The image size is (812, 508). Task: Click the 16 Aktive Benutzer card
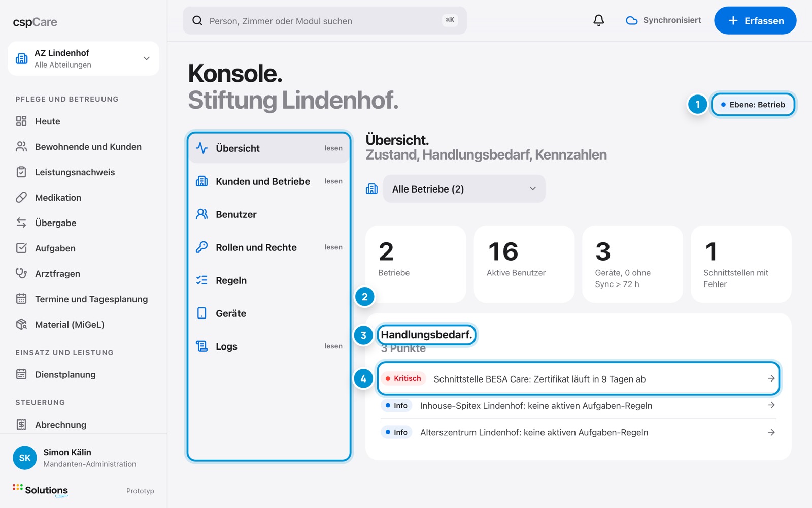coord(524,264)
